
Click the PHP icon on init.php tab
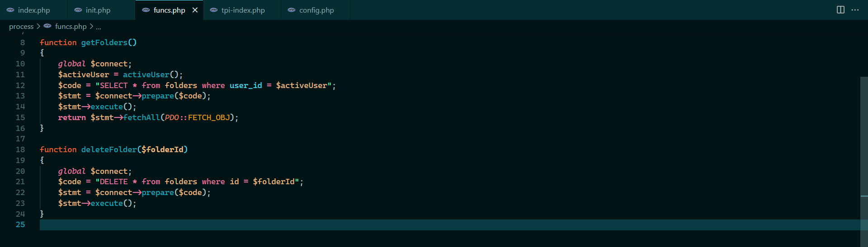click(78, 10)
